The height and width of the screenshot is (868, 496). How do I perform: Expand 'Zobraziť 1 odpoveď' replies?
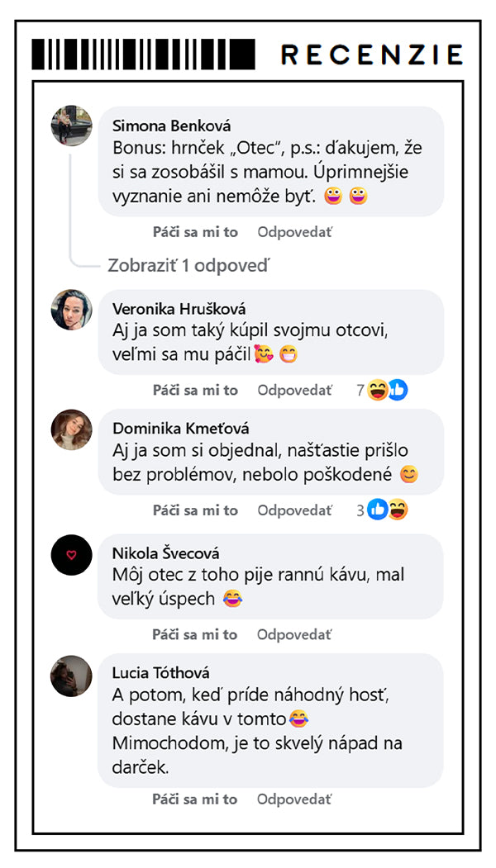188,266
